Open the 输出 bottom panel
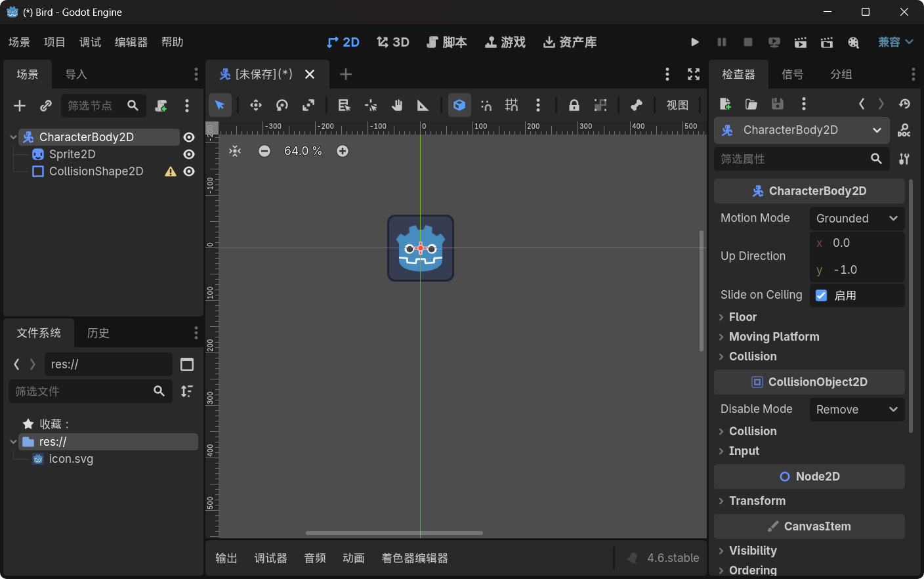Image resolution: width=924 pixels, height=579 pixels. [x=226, y=558]
